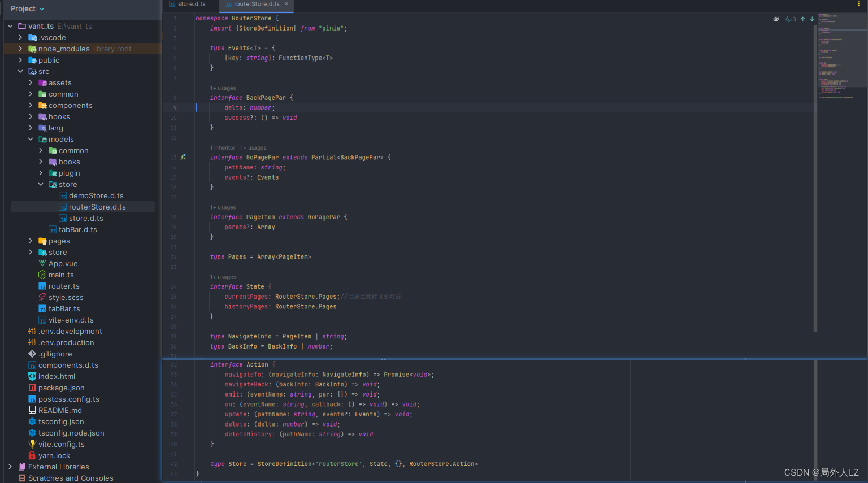868x483 pixels.
Task: Click the .vscode folder icon
Action: click(32, 37)
